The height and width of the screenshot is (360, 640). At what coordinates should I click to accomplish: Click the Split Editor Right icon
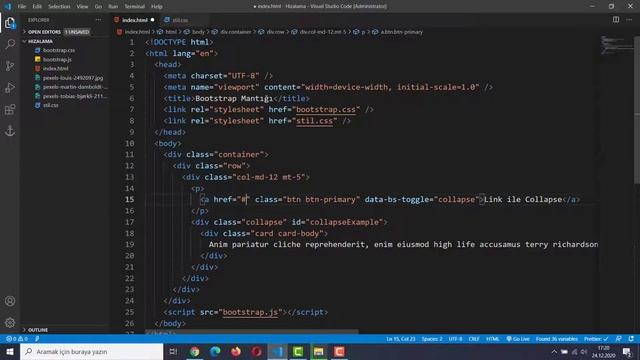coord(616,20)
